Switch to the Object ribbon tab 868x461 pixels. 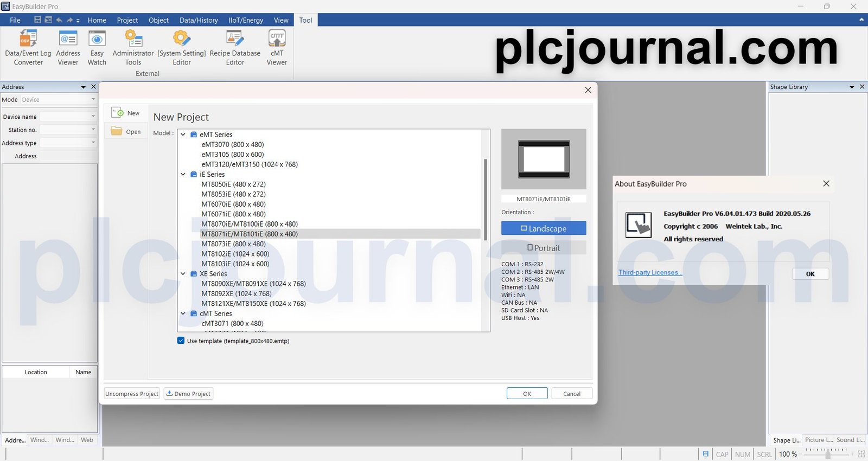pos(158,20)
